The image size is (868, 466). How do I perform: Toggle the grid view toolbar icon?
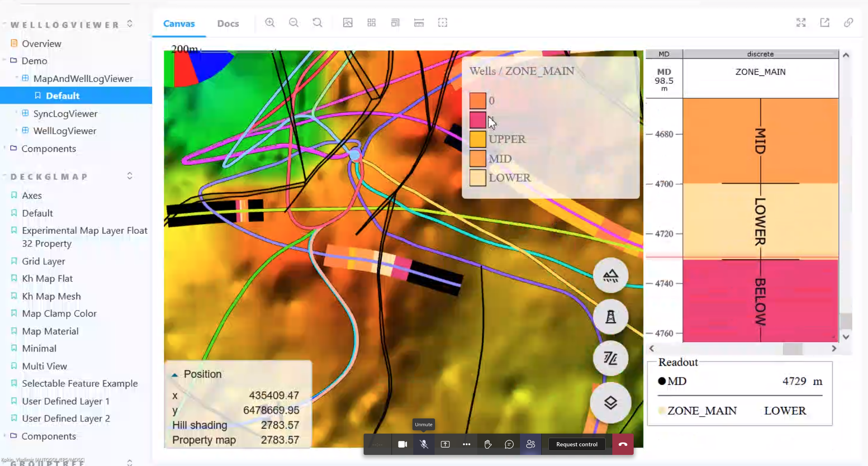(371, 23)
